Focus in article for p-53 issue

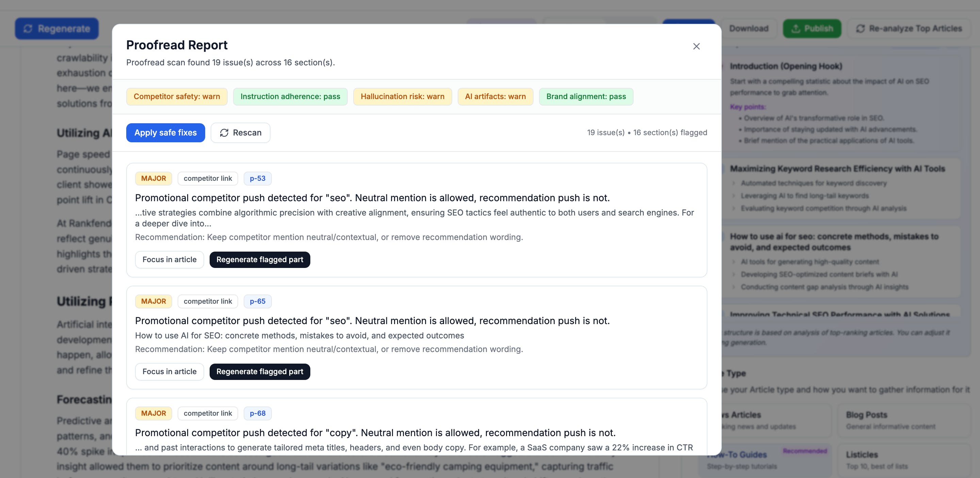pos(169,259)
